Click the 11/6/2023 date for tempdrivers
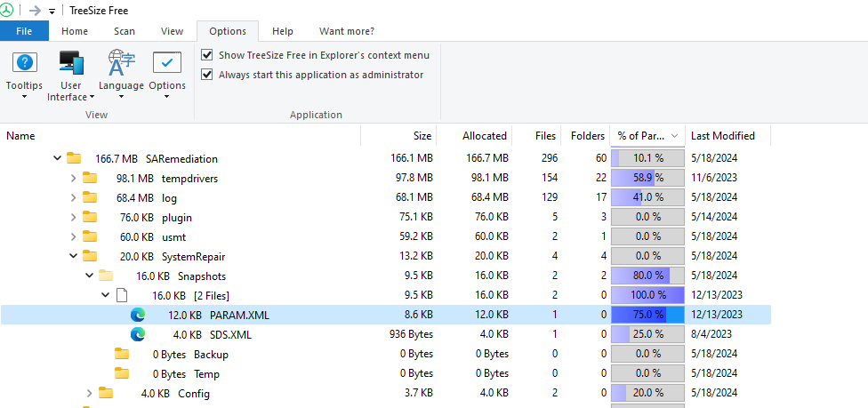The height and width of the screenshot is (408, 868). [x=714, y=178]
